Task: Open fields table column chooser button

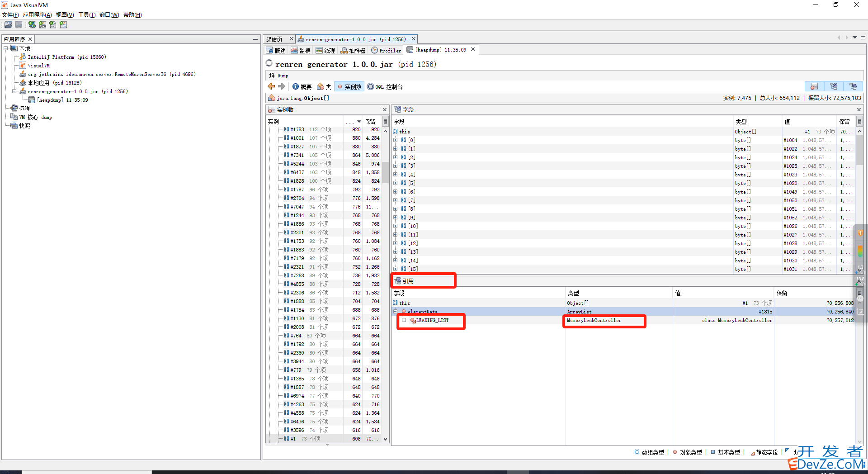Action: [x=859, y=121]
